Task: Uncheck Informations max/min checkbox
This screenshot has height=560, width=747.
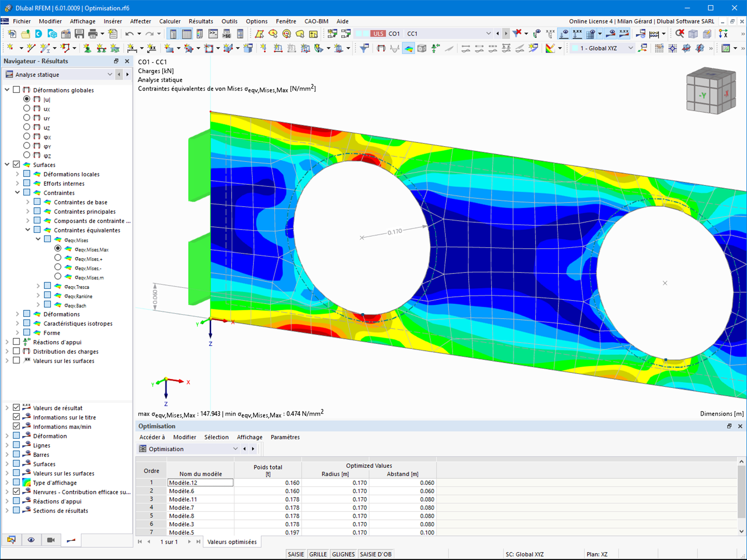Action: click(x=16, y=426)
